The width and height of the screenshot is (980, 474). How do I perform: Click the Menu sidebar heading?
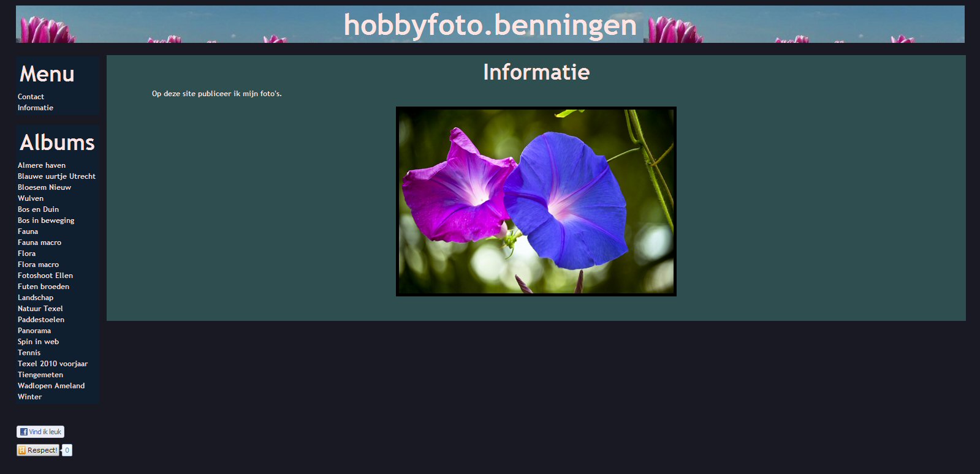47,74
